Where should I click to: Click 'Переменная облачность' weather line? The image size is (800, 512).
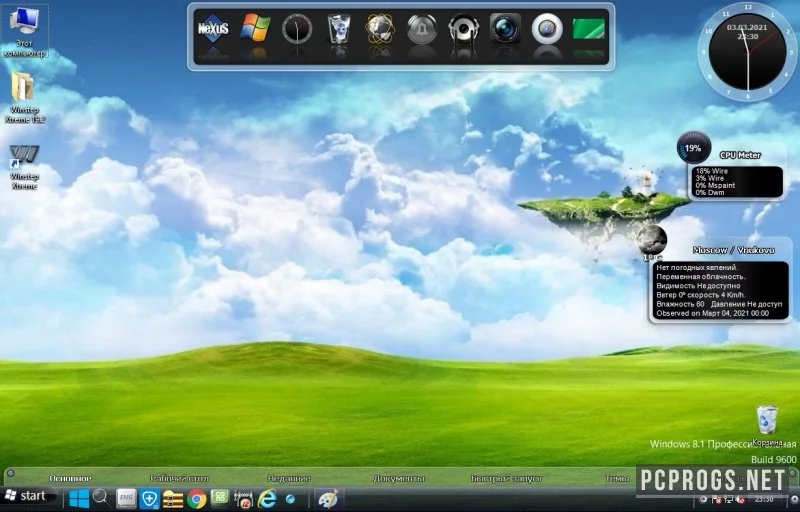click(x=701, y=276)
